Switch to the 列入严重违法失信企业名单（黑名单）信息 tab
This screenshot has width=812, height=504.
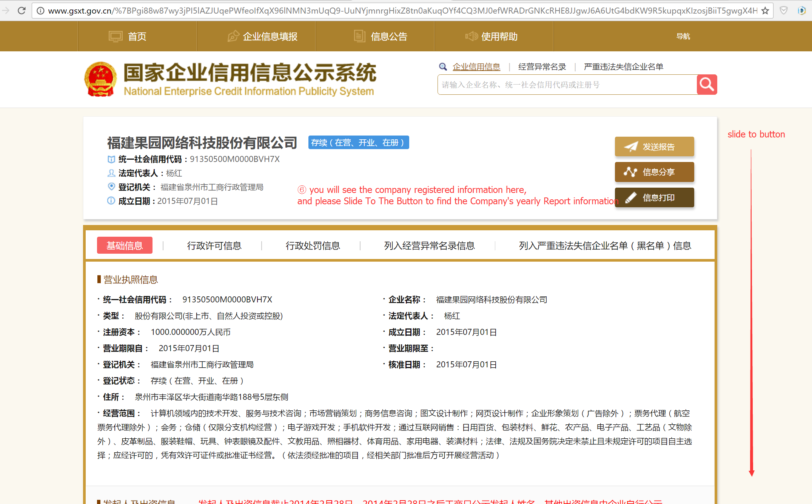605,246
